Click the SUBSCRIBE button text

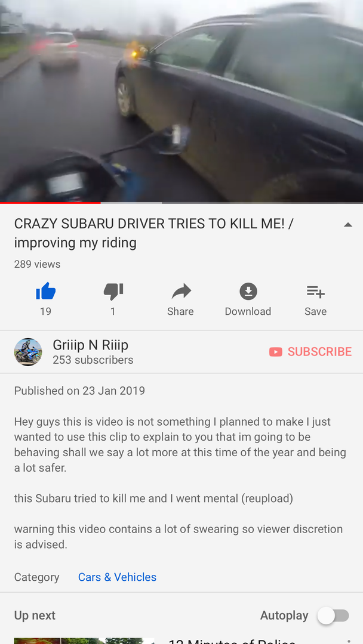319,352
